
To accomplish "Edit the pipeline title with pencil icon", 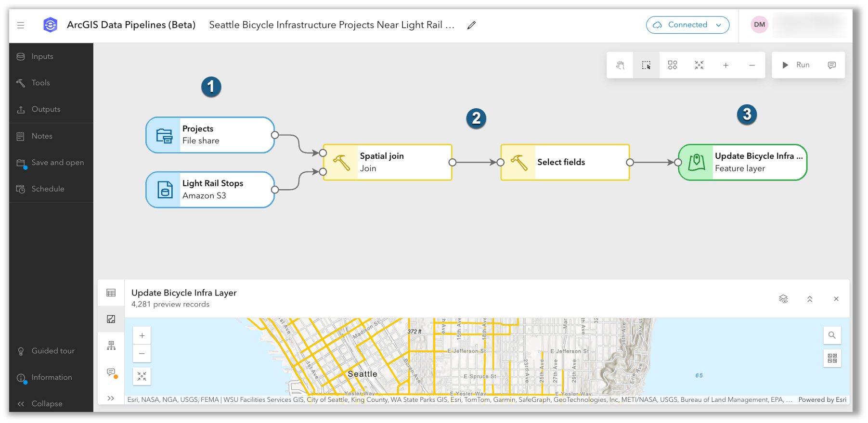I will click(471, 26).
